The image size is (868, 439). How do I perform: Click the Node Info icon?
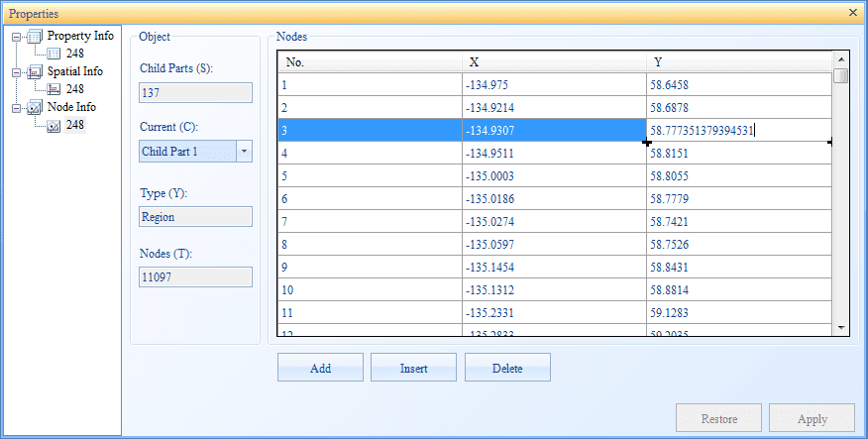pyautogui.click(x=35, y=107)
